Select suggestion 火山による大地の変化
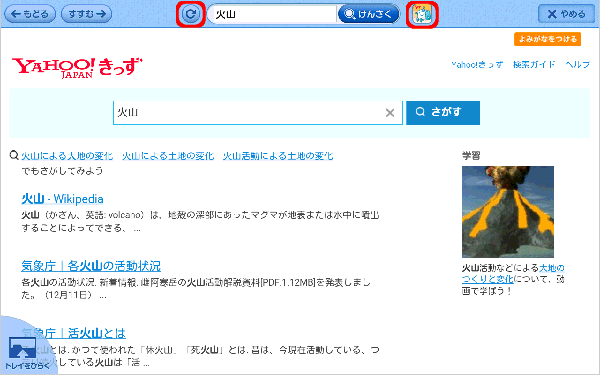The height and width of the screenshot is (375, 600). point(67,156)
